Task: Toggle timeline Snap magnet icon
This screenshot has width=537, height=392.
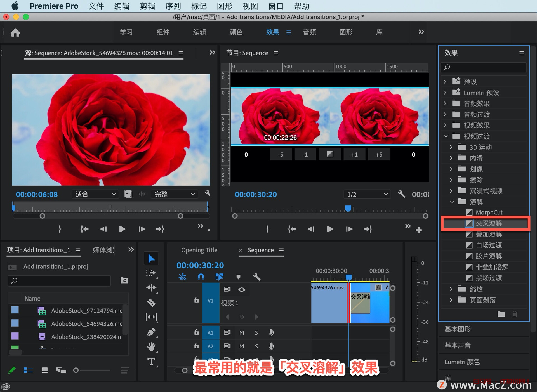Action: pos(201,277)
